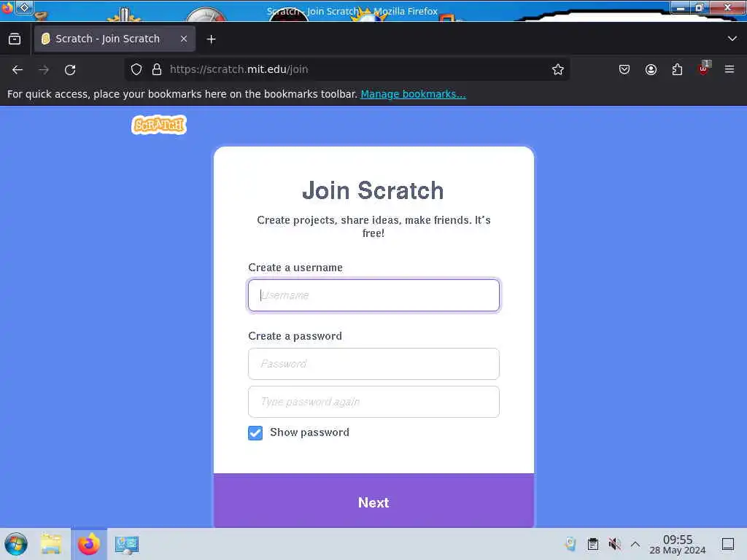Select the Scratch - Join Scratch tab

coord(115,39)
